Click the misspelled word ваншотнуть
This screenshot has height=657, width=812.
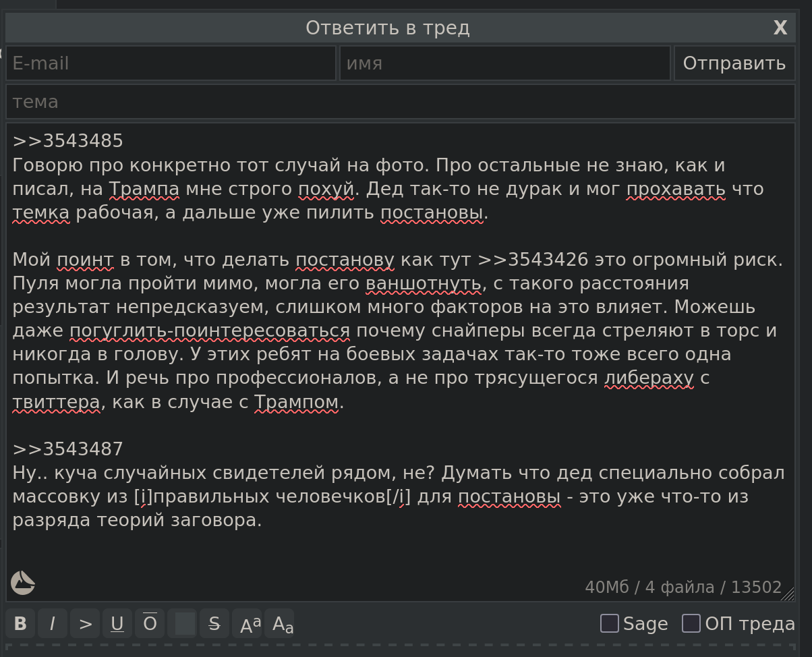point(424,283)
